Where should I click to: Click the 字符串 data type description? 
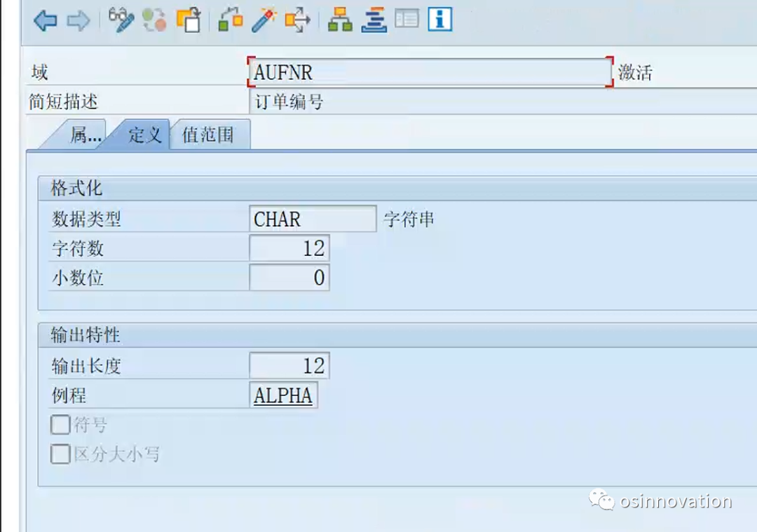(409, 219)
